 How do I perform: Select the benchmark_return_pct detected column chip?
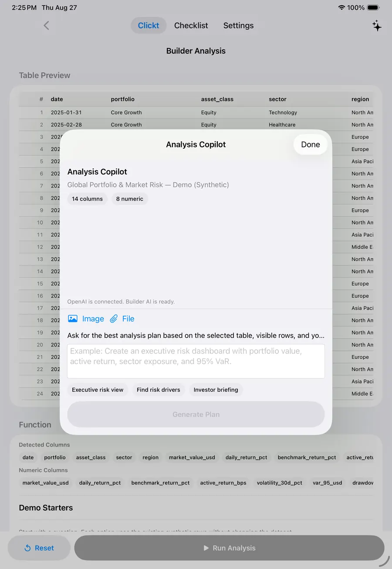coord(307,457)
